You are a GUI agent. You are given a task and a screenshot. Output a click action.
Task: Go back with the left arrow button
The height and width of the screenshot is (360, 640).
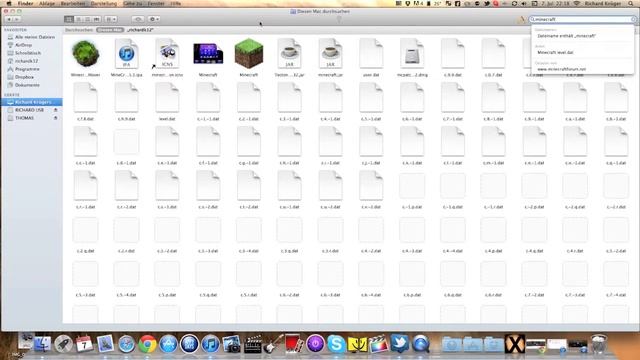pos(9,19)
